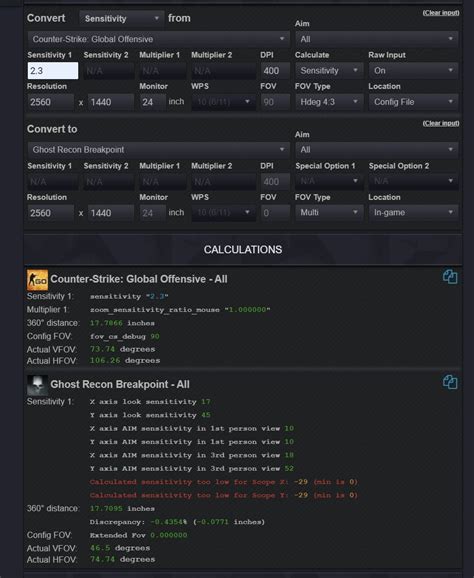Open the Convert type Sensitivity dropdown
This screenshot has height=578, width=474.
pyautogui.click(x=121, y=18)
